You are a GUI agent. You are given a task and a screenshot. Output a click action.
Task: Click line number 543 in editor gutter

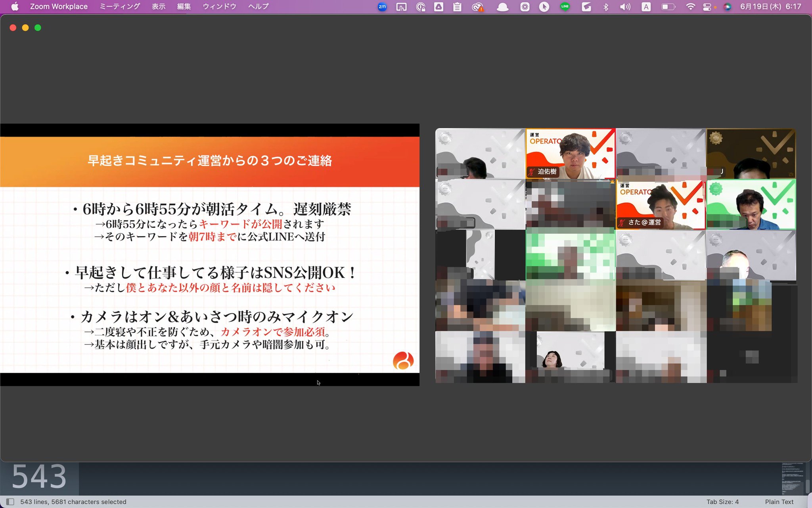[x=39, y=476]
